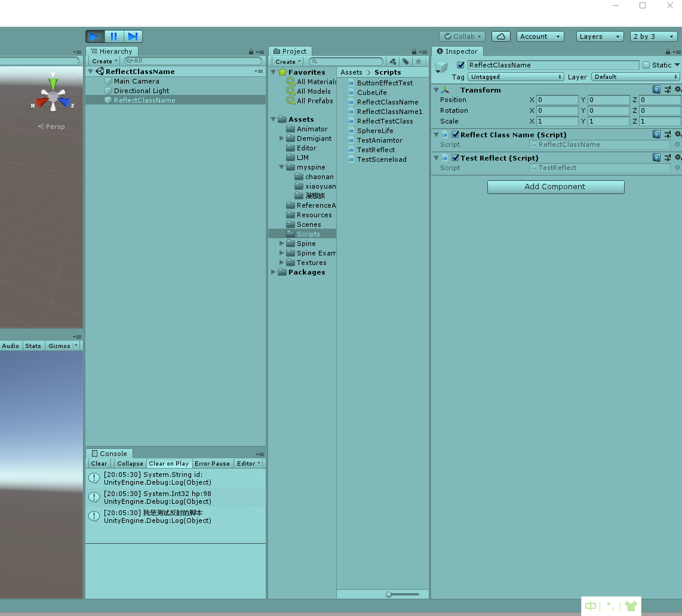This screenshot has width=682, height=616.
Task: Expand the Packages folder
Action: coord(273,272)
